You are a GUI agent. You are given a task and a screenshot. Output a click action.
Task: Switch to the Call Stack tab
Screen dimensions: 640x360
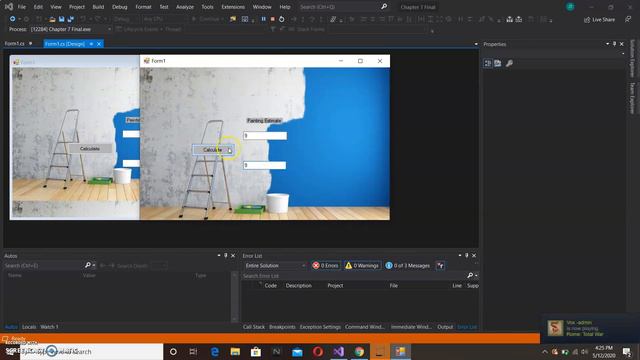coord(253,327)
